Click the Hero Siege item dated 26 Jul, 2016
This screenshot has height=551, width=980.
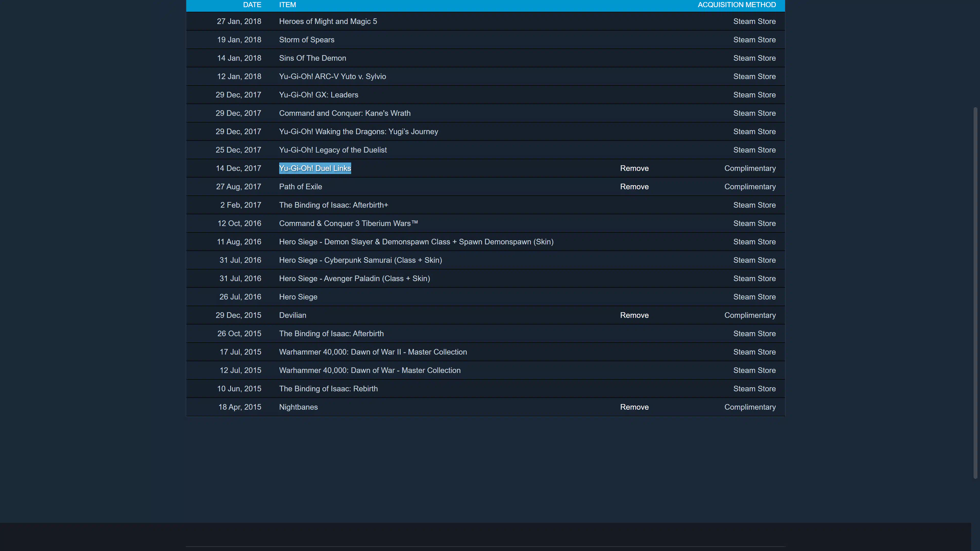[298, 297]
